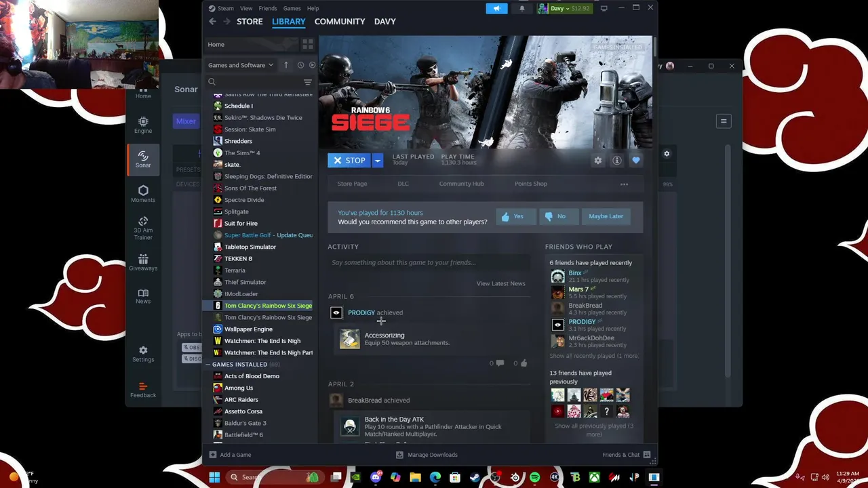Click the Friends & Chat icon
Screen dimensions: 868x488
[647, 455]
